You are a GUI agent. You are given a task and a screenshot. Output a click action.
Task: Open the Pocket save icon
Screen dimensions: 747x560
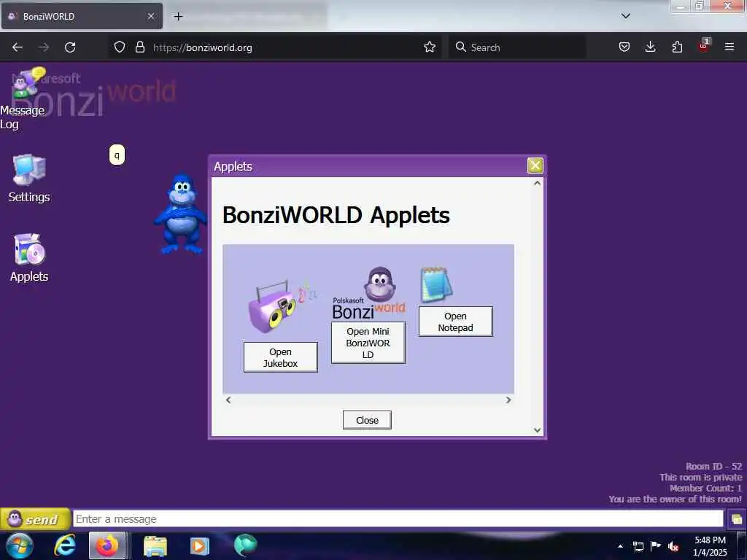pos(624,47)
